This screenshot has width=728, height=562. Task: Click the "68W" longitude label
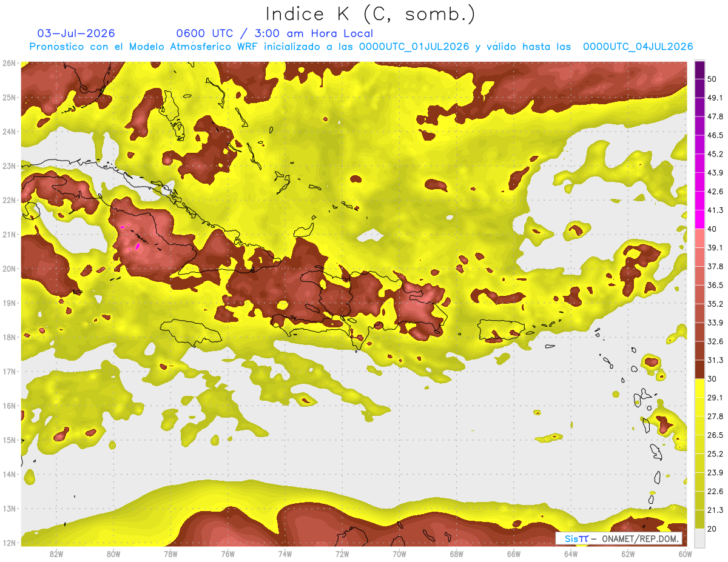[x=457, y=554]
